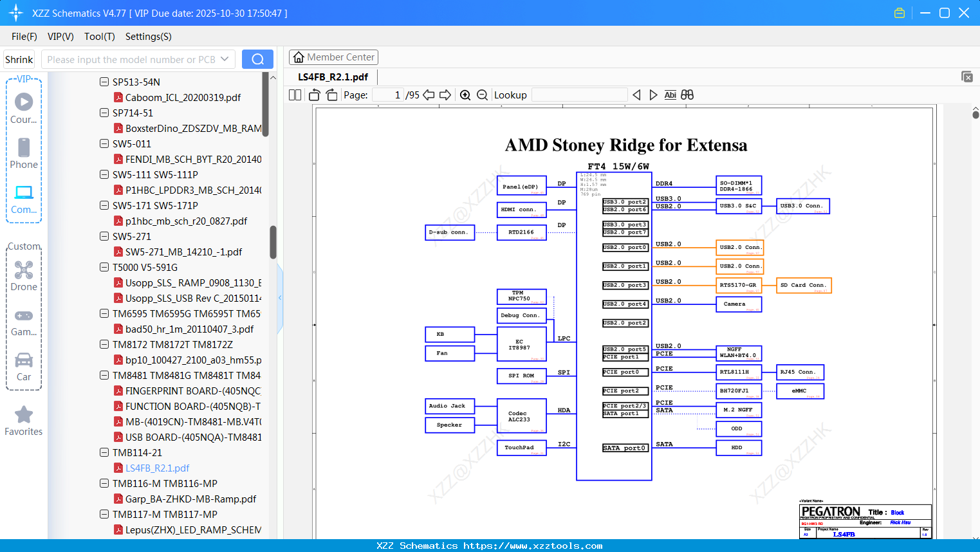The height and width of the screenshot is (552, 980).
Task: Zoom out of the schematic
Action: point(483,95)
